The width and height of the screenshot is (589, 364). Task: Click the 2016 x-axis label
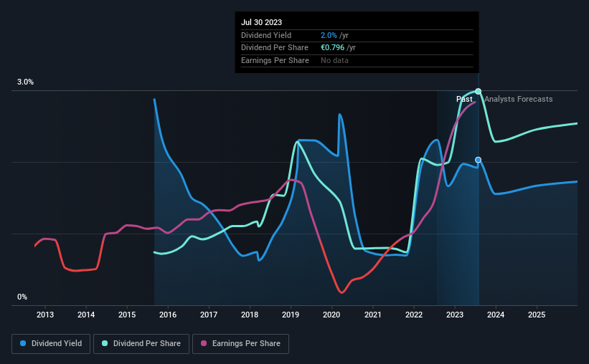click(168, 315)
